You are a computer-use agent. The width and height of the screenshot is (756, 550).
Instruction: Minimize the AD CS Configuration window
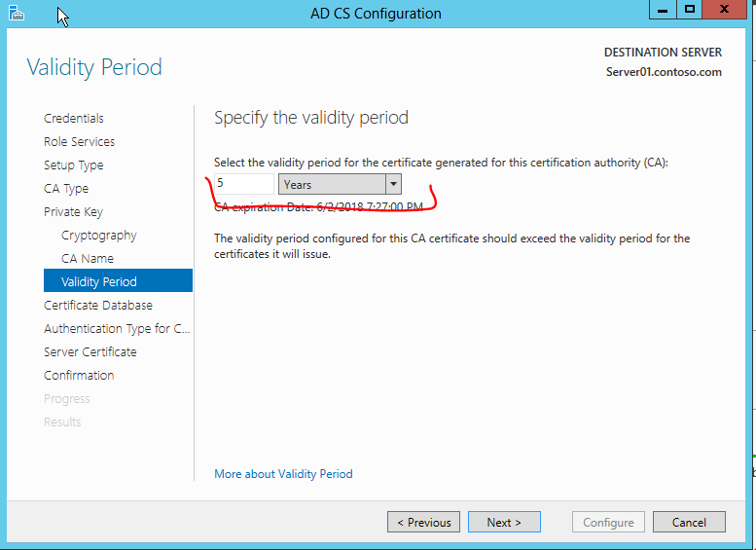click(662, 11)
